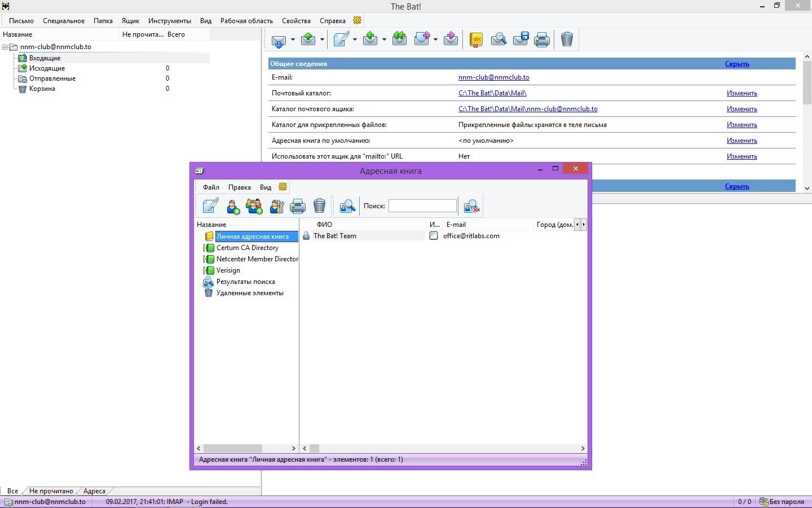Select the Корзина folder
812x508 pixels.
click(42, 89)
